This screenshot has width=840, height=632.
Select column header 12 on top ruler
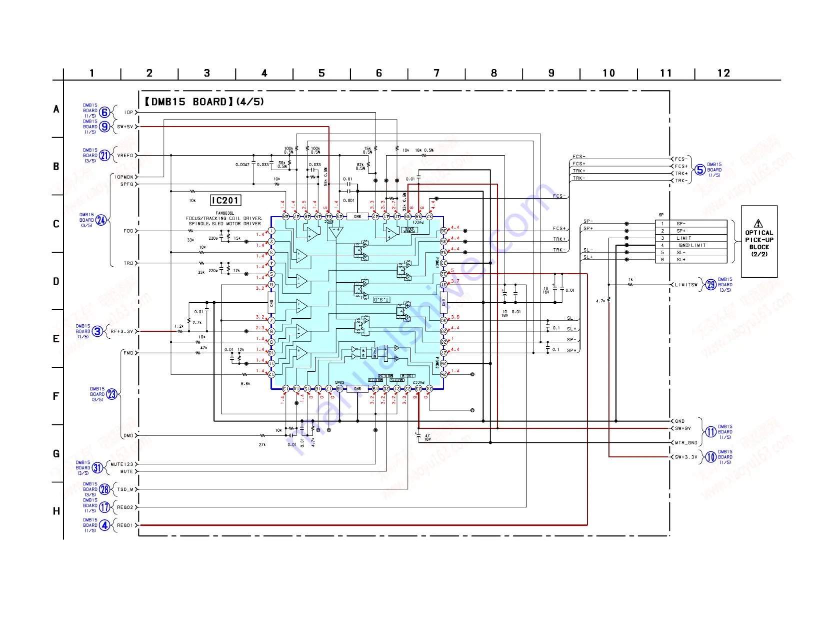click(x=723, y=73)
